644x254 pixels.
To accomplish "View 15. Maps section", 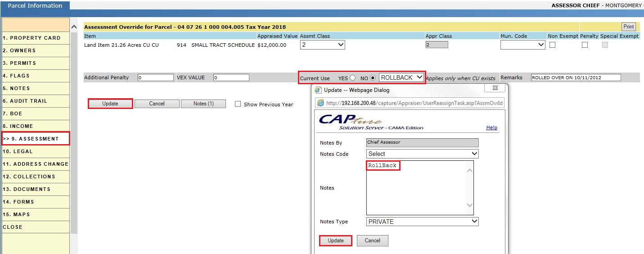I will click(35, 214).
